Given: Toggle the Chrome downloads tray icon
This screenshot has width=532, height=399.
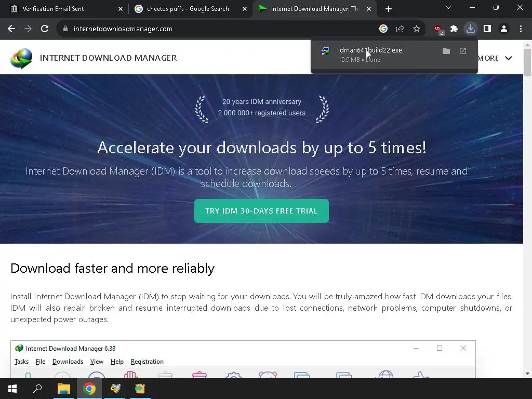Looking at the screenshot, I should (471, 29).
